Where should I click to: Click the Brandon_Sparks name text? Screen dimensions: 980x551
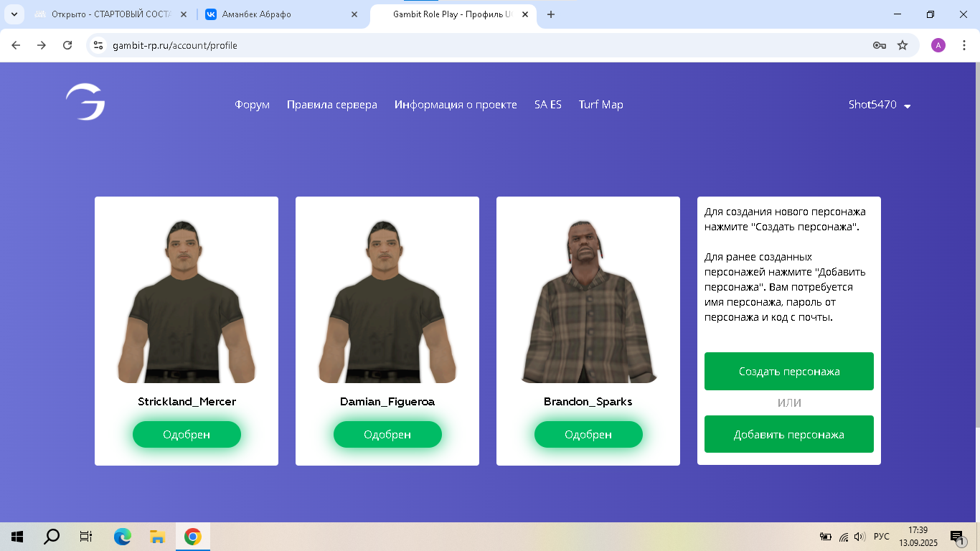588,402
